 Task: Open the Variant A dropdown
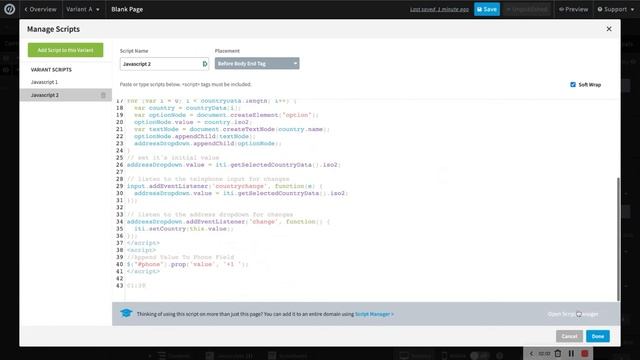[x=83, y=9]
